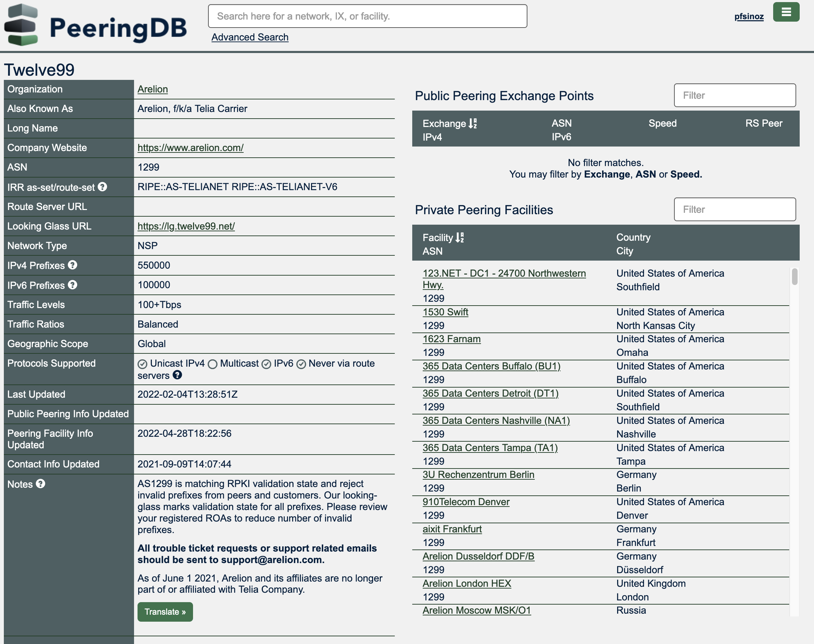Screen dimensions: 814x644
Task: Click the PeeringDB logo
Action: click(x=95, y=25)
